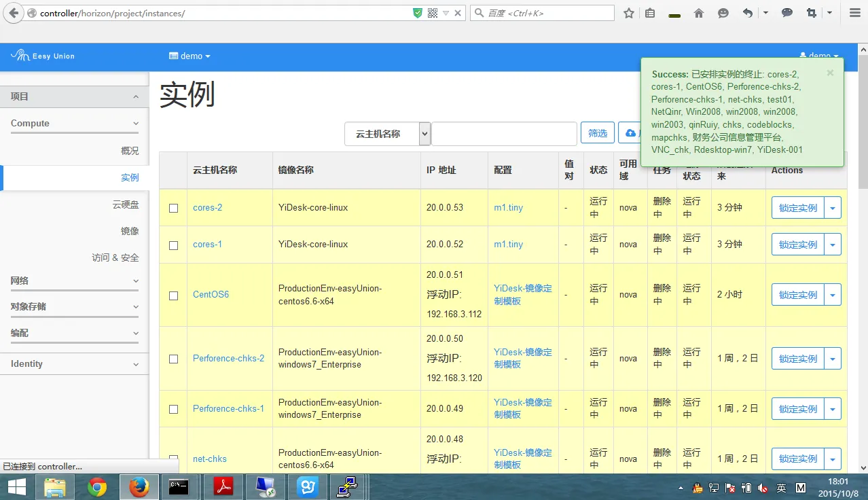The image size is (868, 500).
Task: Click the chat bubble toolbar icon
Action: [x=787, y=13]
